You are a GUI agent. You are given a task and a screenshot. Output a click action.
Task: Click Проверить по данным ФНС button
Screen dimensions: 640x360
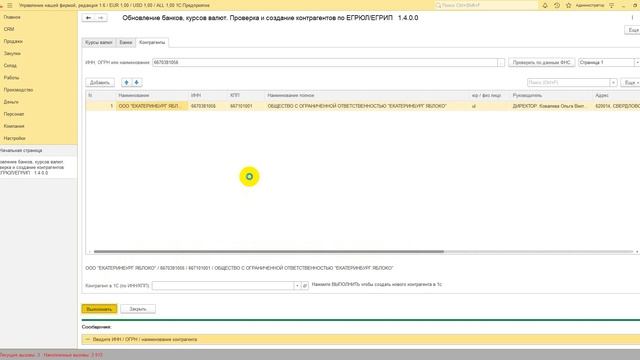pyautogui.click(x=542, y=62)
